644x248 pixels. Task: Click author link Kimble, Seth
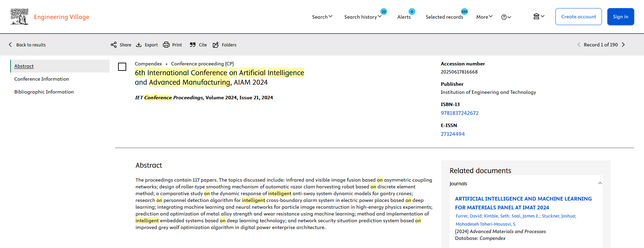(496, 216)
